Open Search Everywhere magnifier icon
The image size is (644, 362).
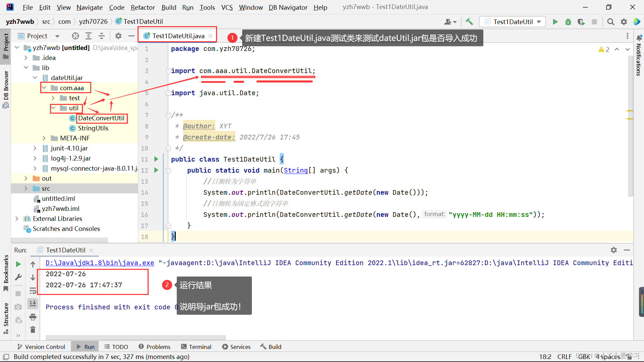point(610,22)
